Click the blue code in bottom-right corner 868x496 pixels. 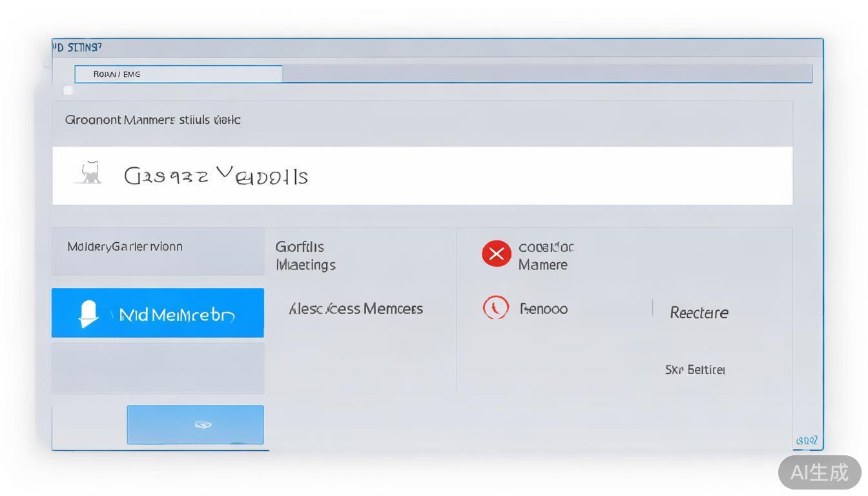pos(807,441)
